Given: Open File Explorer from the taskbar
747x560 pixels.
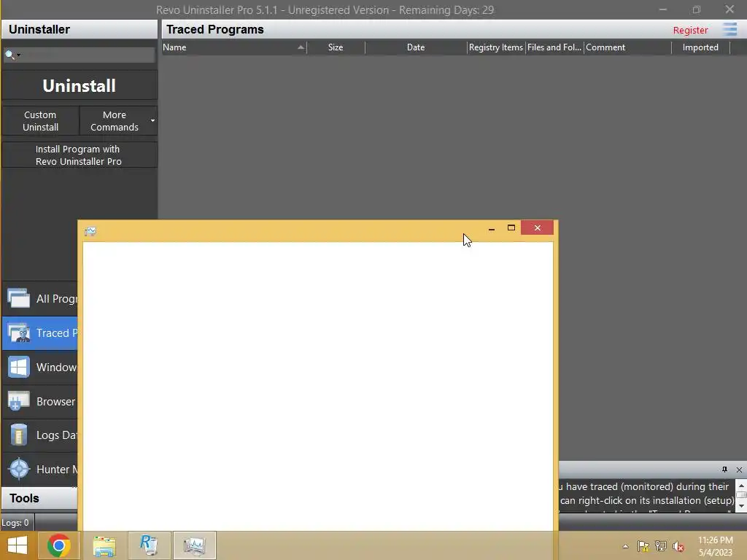Looking at the screenshot, I should point(104,545).
